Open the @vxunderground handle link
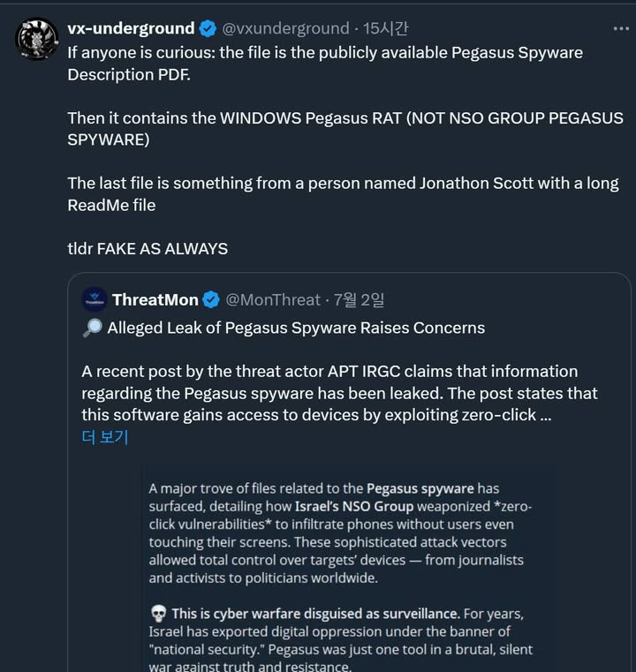 (284, 29)
